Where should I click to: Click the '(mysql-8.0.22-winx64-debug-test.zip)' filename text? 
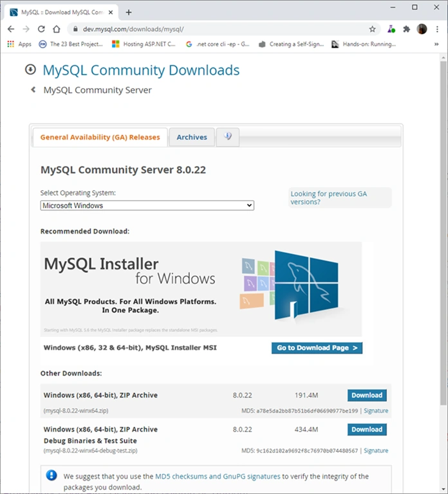pos(91,451)
